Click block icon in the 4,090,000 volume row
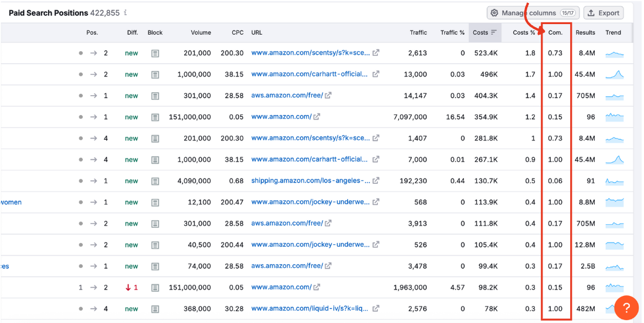Viewport: 644px width, 323px height. point(155,181)
